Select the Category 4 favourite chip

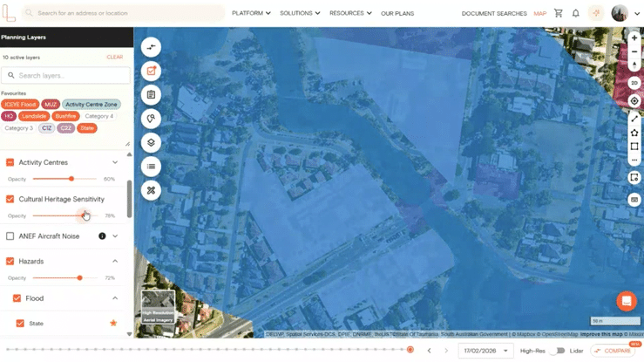click(x=98, y=116)
